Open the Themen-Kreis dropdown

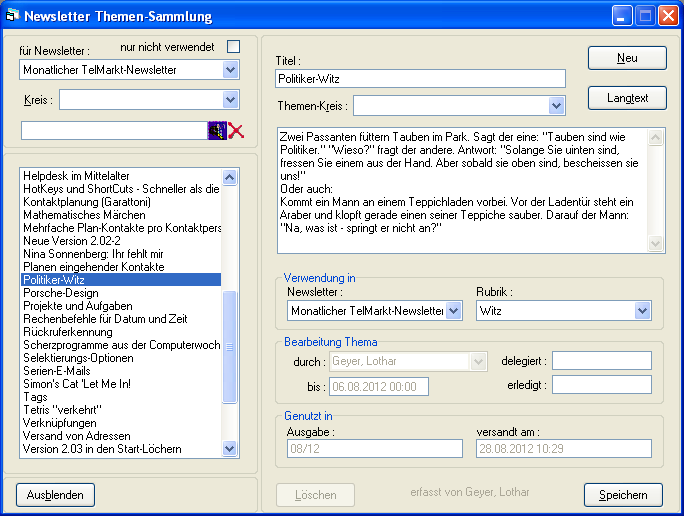pos(557,106)
